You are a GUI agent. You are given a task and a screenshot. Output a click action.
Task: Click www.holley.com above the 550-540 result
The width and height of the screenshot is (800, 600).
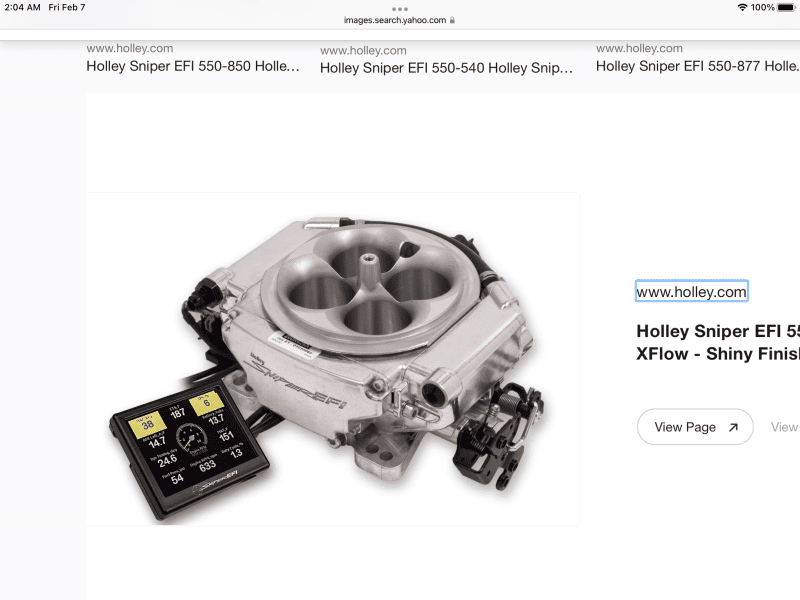coord(363,51)
